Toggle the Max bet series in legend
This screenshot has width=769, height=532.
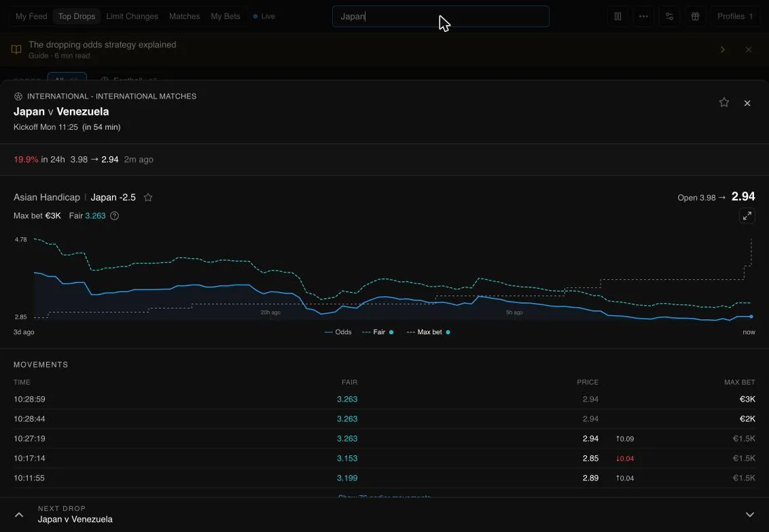(x=428, y=332)
